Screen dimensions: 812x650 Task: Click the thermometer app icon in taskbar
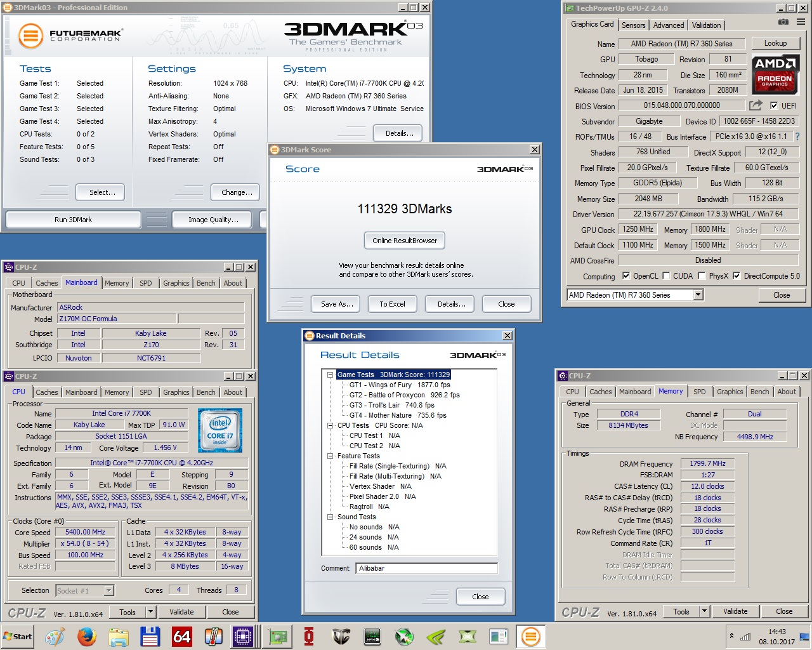point(213,636)
